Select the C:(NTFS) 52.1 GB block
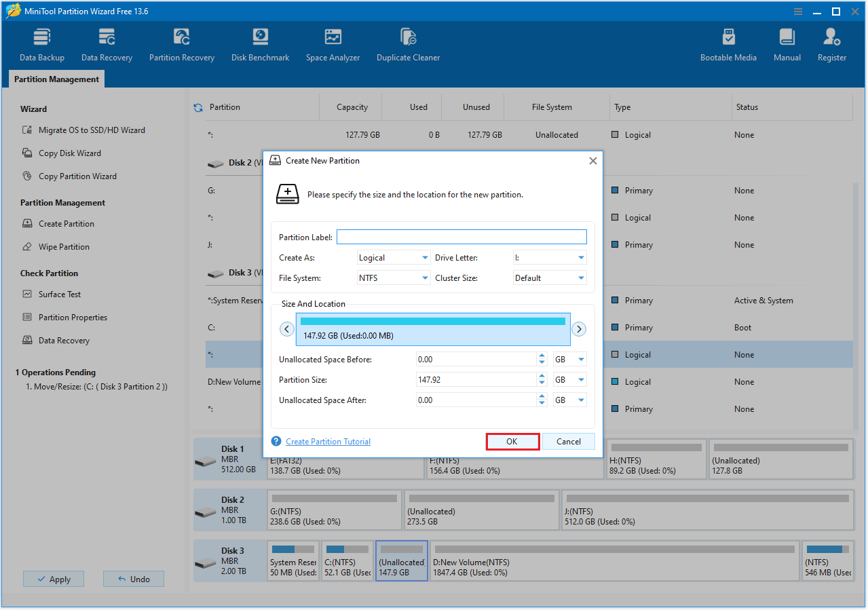This screenshot has height=610, width=868. coord(347,561)
